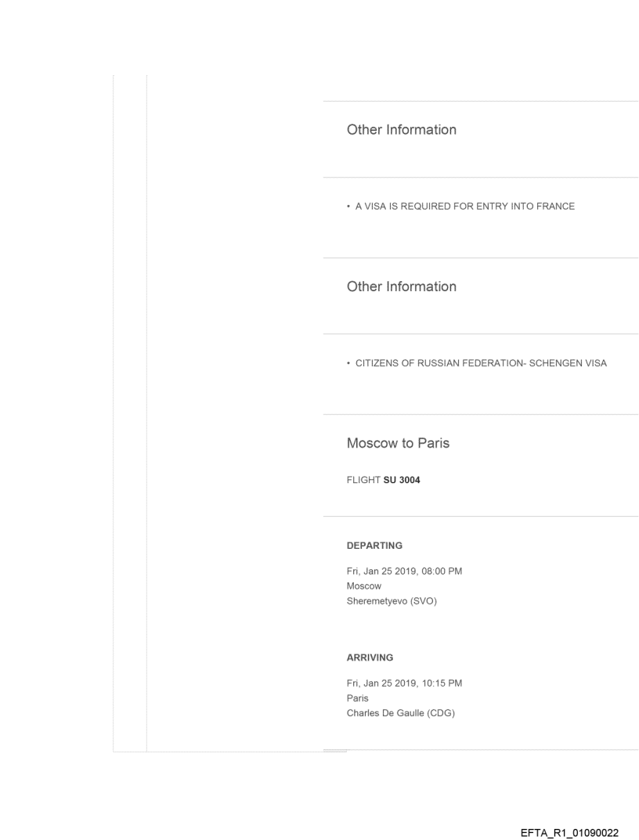Image resolution: width=639 pixels, height=840 pixels.
Task: Click the ARRIVING section label
Action: point(370,658)
